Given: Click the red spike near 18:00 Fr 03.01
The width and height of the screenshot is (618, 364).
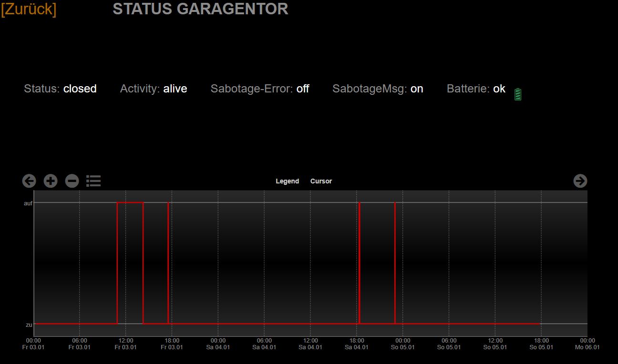Looking at the screenshot, I should 168,263.
